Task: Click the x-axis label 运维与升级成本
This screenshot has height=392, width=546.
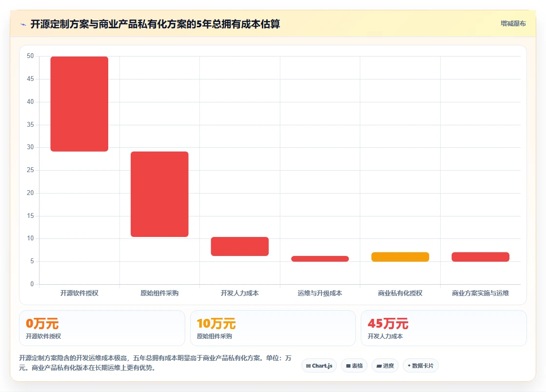Action: click(x=320, y=293)
